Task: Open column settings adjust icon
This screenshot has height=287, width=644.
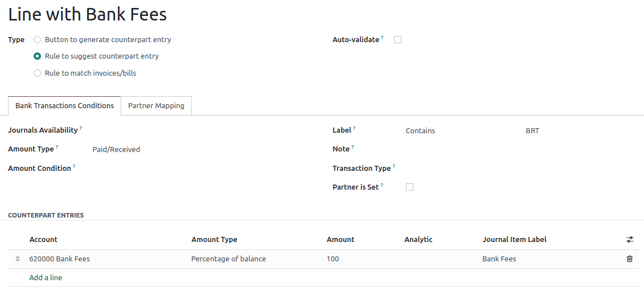Action: (x=629, y=240)
